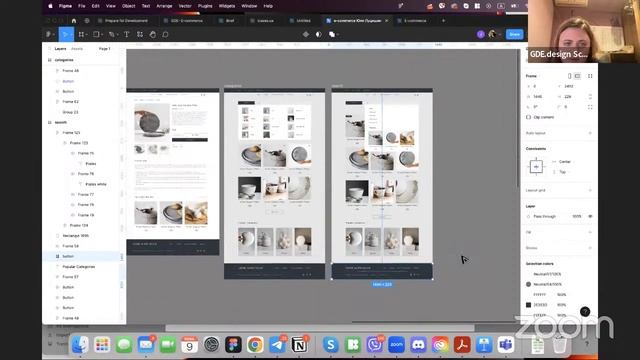Viewport: 640px width, 360px height.
Task: Open Figma from the dock
Action: 233,345
